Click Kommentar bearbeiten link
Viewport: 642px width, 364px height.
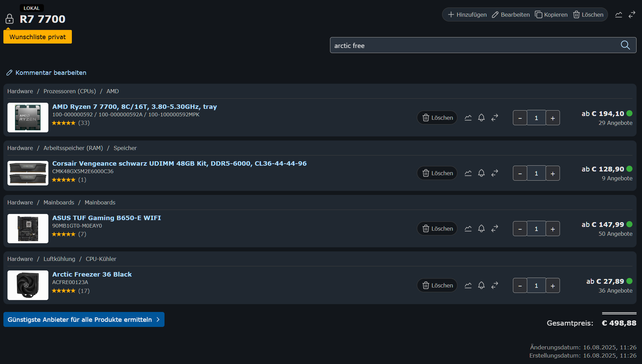tap(51, 72)
